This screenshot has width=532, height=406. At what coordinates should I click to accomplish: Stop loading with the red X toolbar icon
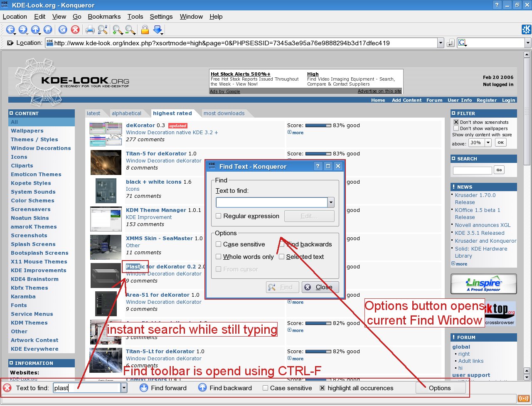pos(75,30)
